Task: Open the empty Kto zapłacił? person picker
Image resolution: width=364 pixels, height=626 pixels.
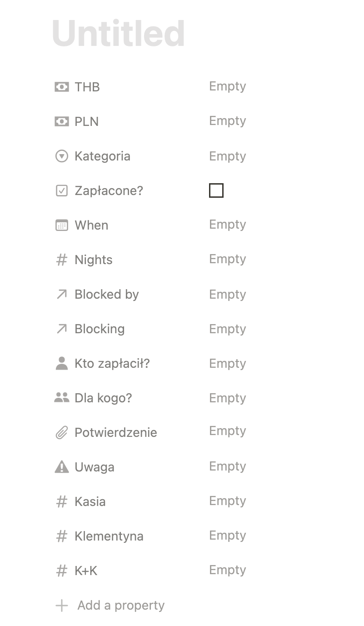Action: [227, 363]
